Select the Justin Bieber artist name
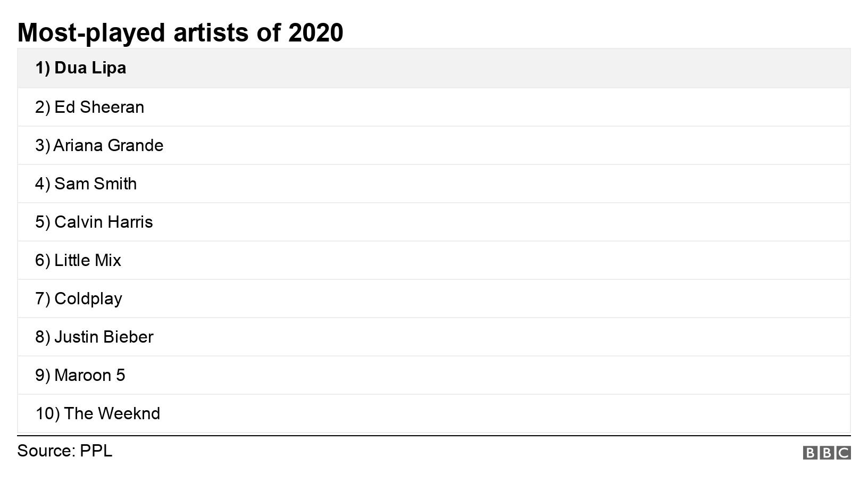Image resolution: width=868 pixels, height=482 pixels. tap(104, 337)
